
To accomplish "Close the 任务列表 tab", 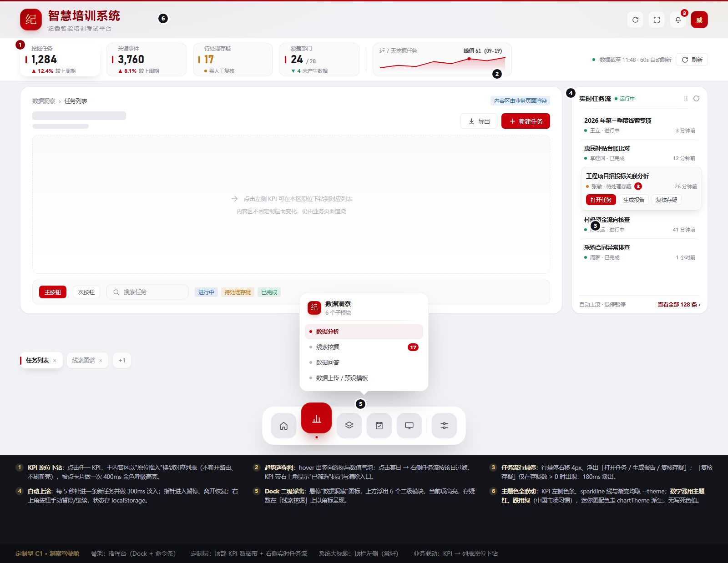I will click(55, 361).
